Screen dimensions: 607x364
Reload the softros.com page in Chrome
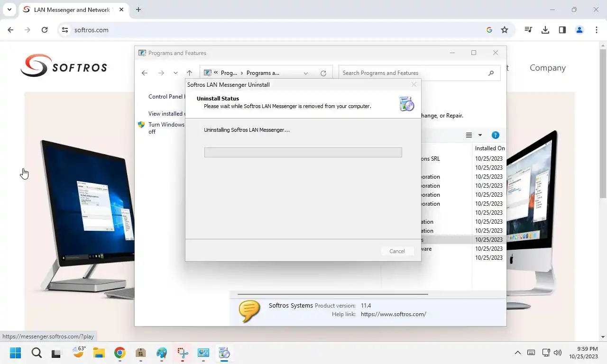45,30
